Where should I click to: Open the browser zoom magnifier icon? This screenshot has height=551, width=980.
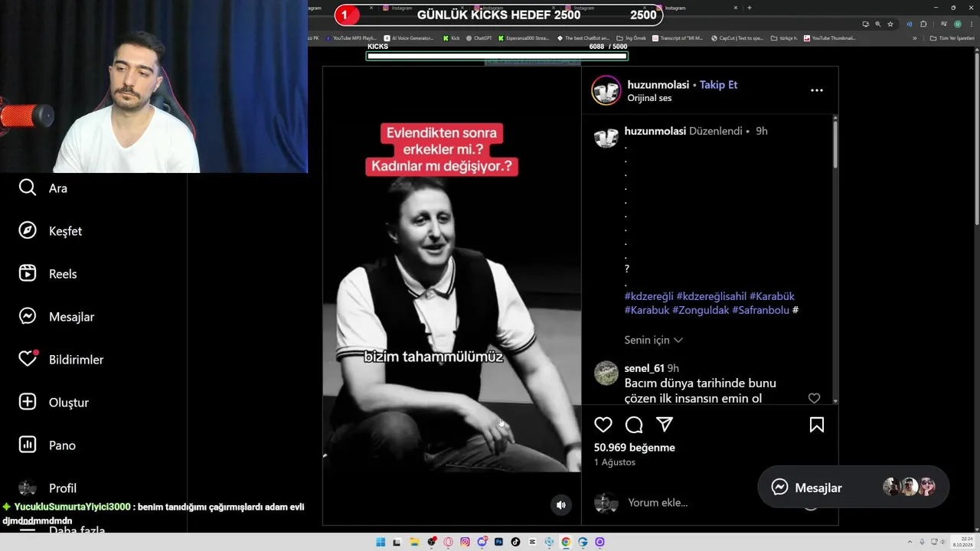pos(878,24)
